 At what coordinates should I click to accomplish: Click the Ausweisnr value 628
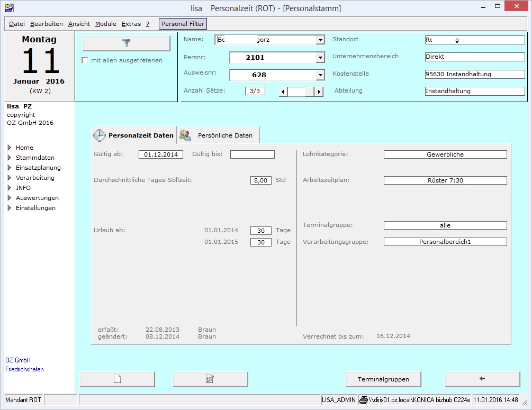click(259, 75)
